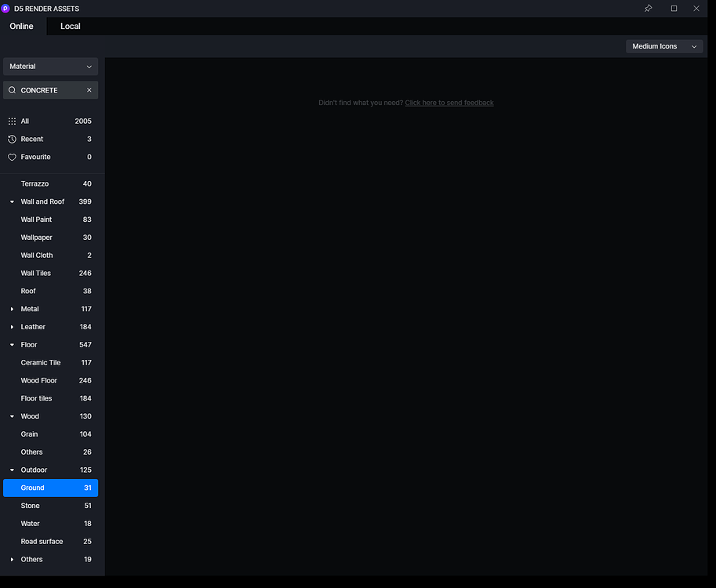Click the Recent clock icon

coord(13,139)
